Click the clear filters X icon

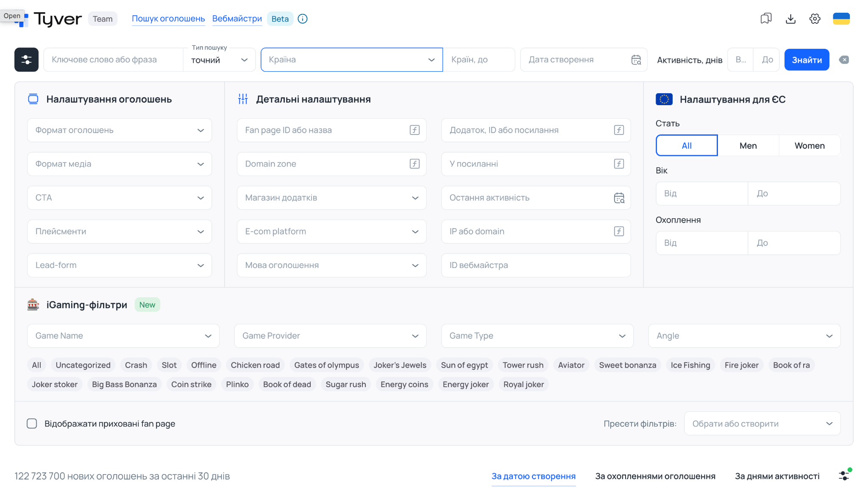pyautogui.click(x=844, y=60)
